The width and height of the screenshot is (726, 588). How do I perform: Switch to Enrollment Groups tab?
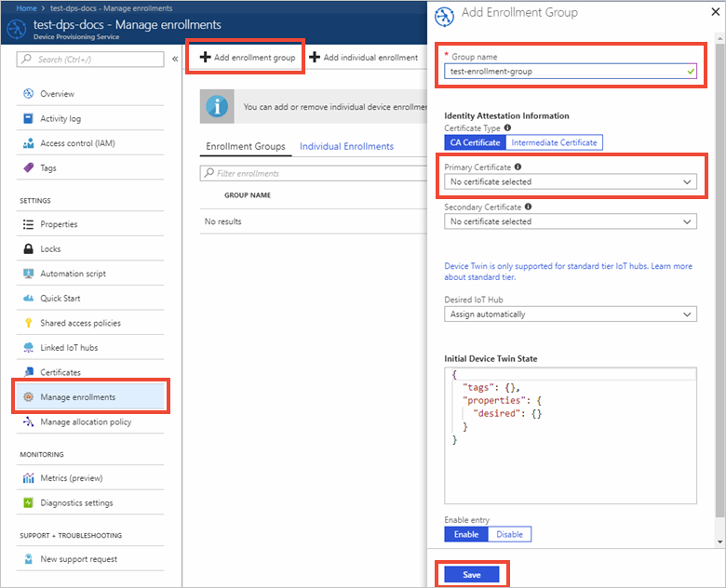246,146
